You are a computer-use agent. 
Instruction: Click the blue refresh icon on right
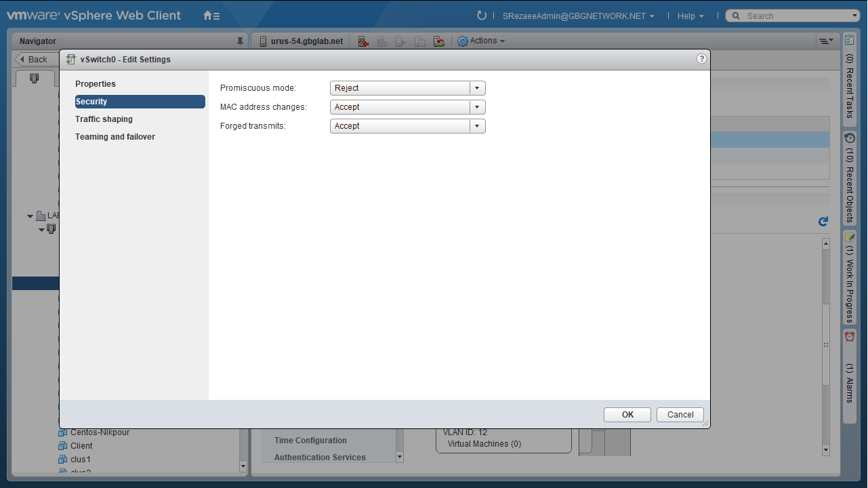coord(823,222)
